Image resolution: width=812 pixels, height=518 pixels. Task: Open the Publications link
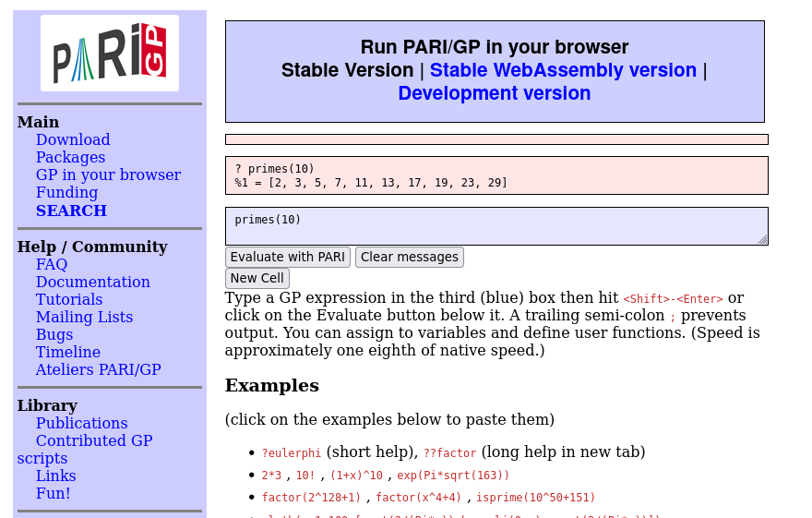pos(82,423)
